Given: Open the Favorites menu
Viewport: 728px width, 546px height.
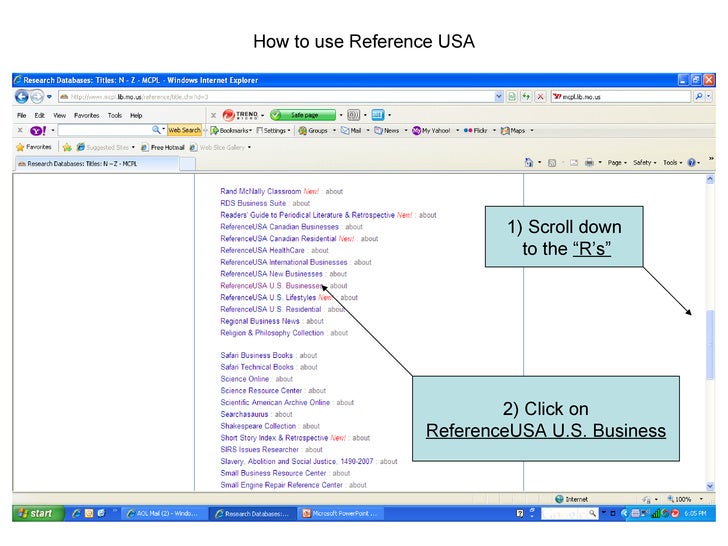Looking at the screenshot, I should pos(86,115).
